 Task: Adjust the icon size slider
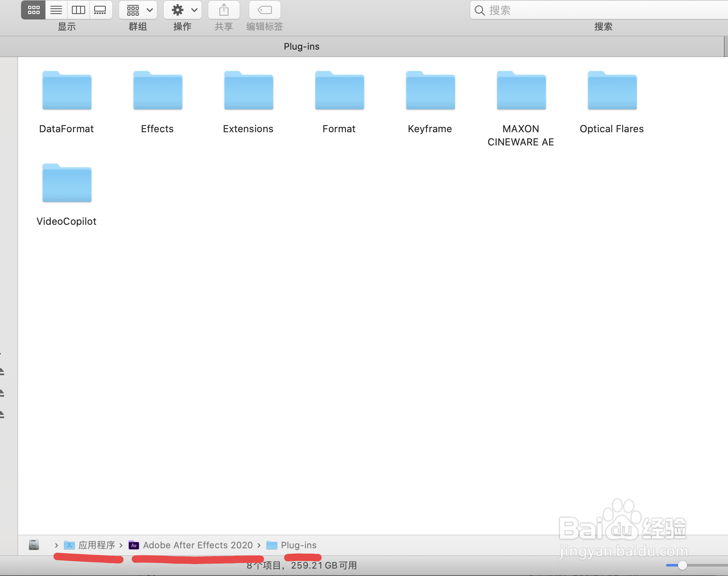[683, 565]
